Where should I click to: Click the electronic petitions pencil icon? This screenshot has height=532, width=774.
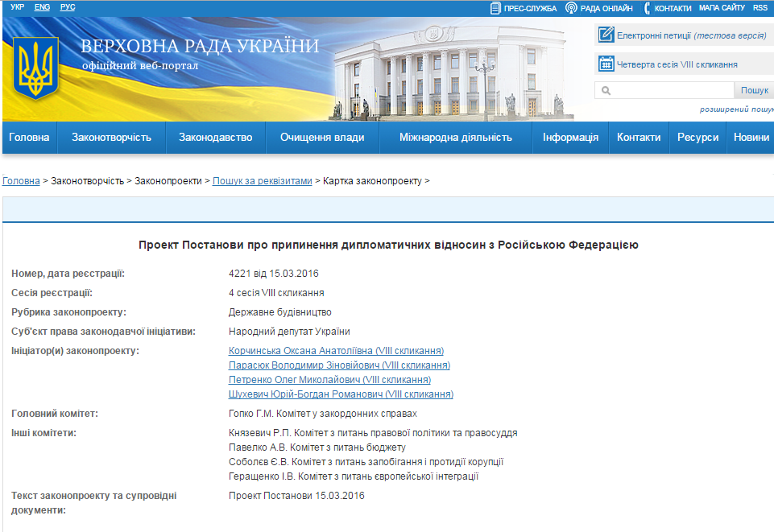606,35
